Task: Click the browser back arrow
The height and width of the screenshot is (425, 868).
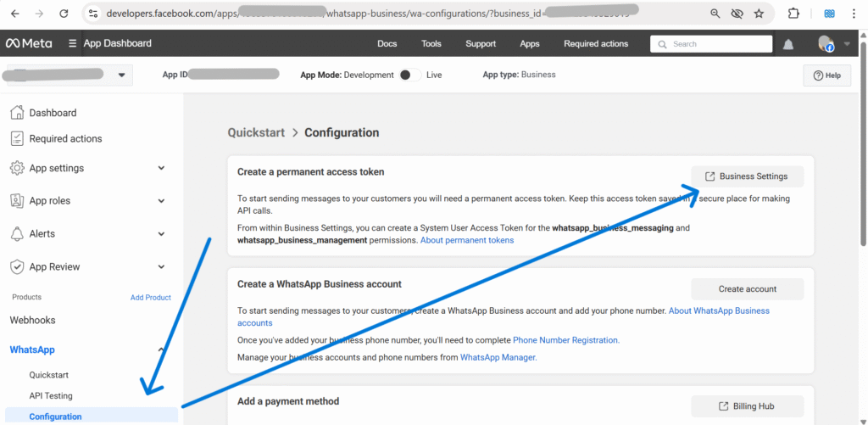Action: [16, 14]
